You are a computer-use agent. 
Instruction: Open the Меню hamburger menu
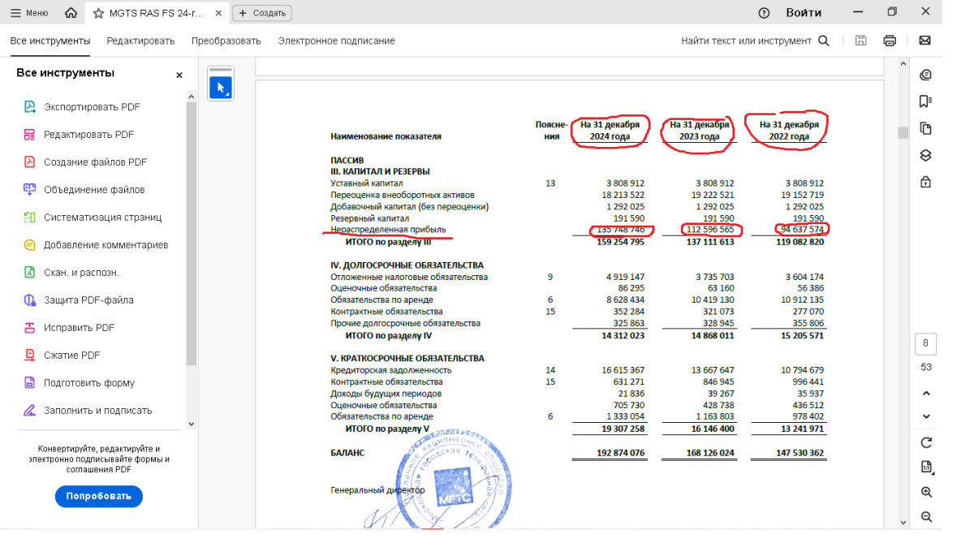[29, 13]
